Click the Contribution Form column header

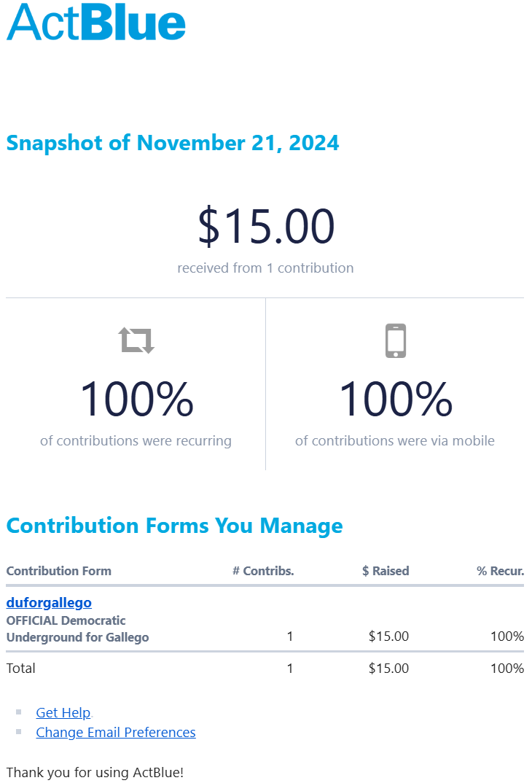[59, 571]
